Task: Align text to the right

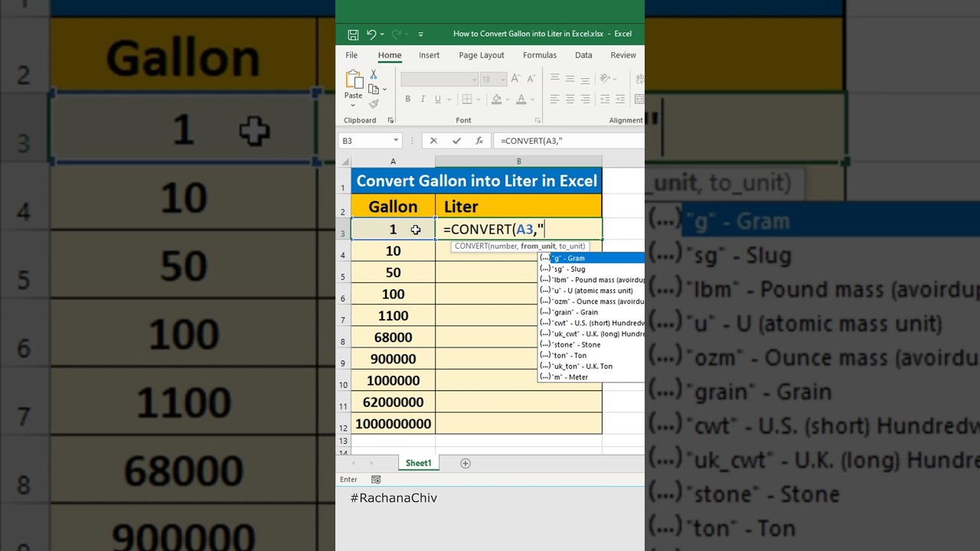Action: (585, 99)
